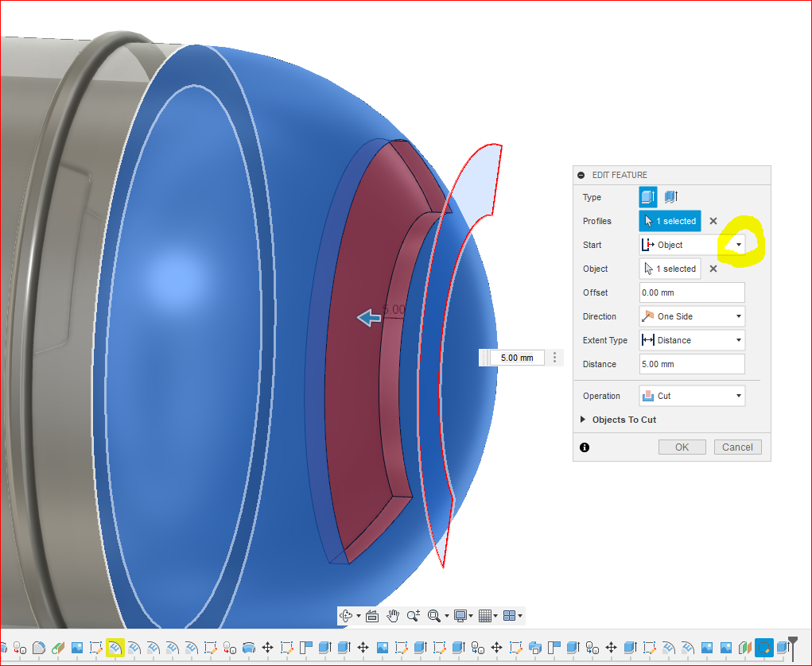Click the blue distance arrow manipulator

coord(369,317)
